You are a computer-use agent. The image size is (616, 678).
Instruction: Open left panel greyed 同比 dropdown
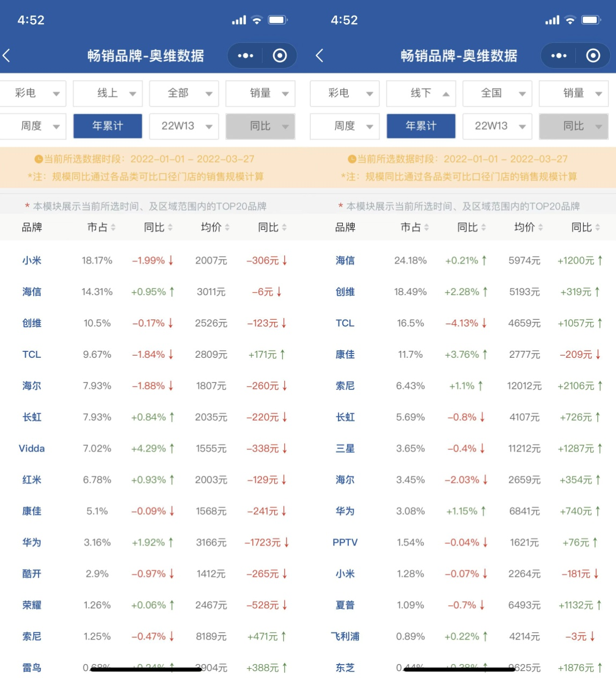(x=260, y=126)
